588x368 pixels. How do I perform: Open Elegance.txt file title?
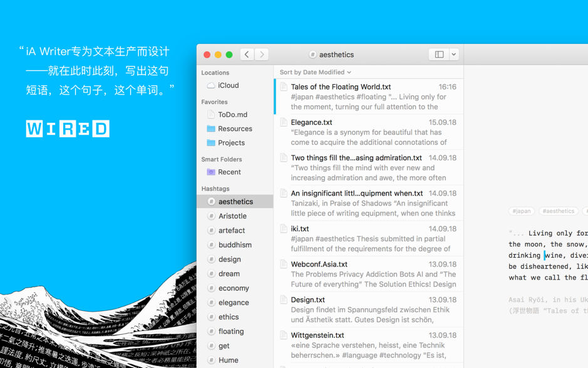pos(312,122)
